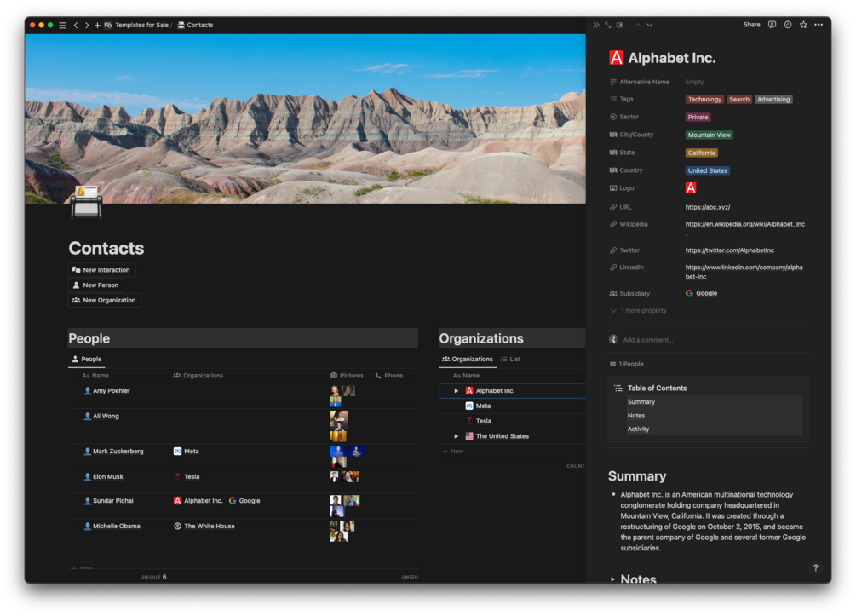Click the Phone column header
The image size is (856, 616).
point(388,376)
